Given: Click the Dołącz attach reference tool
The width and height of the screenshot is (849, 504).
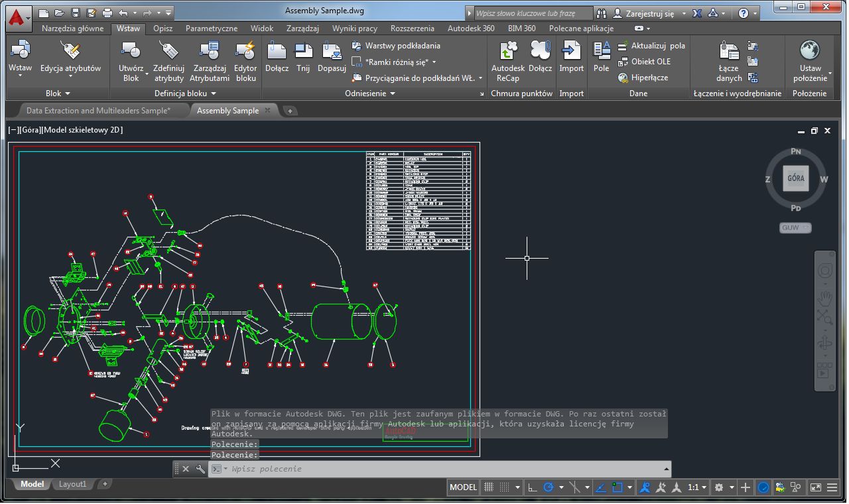Looking at the screenshot, I should [277, 57].
